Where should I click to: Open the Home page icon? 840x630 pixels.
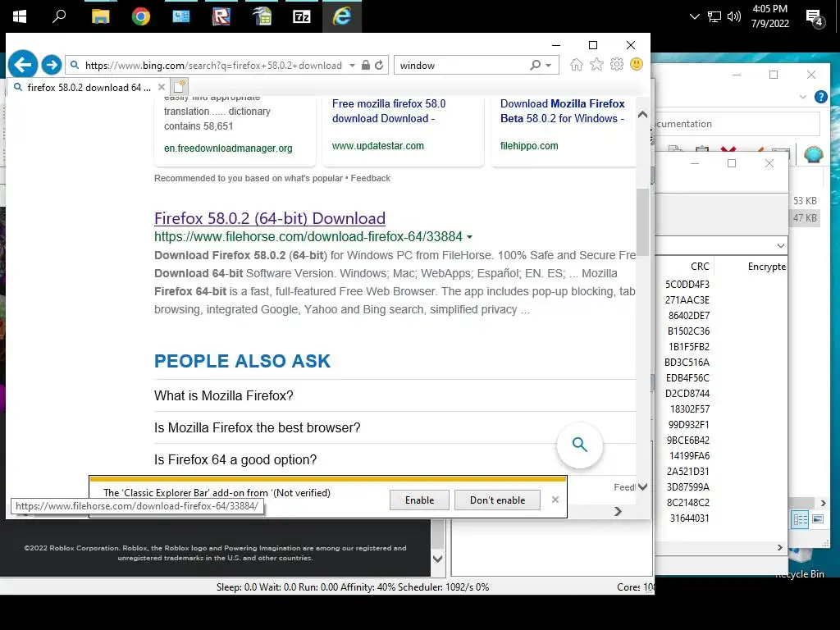577,65
